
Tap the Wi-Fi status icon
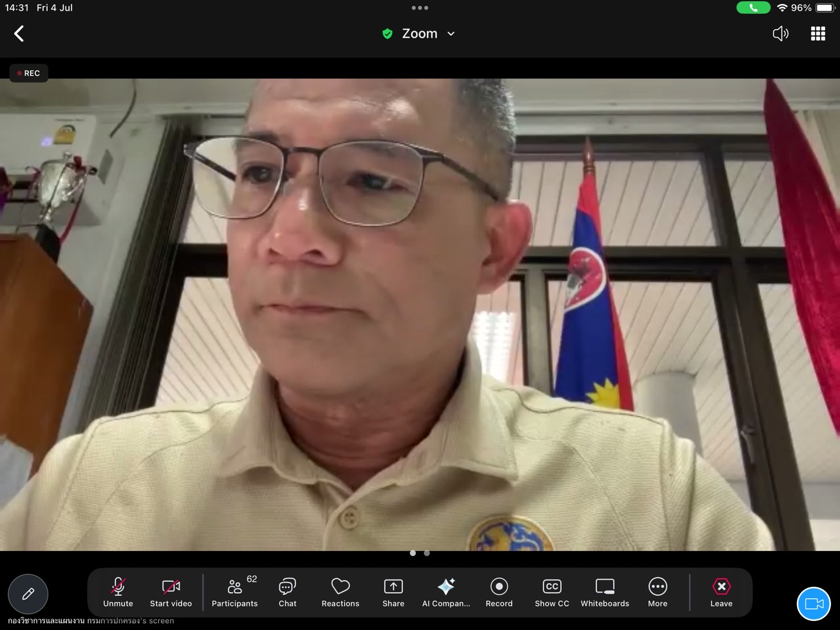point(783,8)
